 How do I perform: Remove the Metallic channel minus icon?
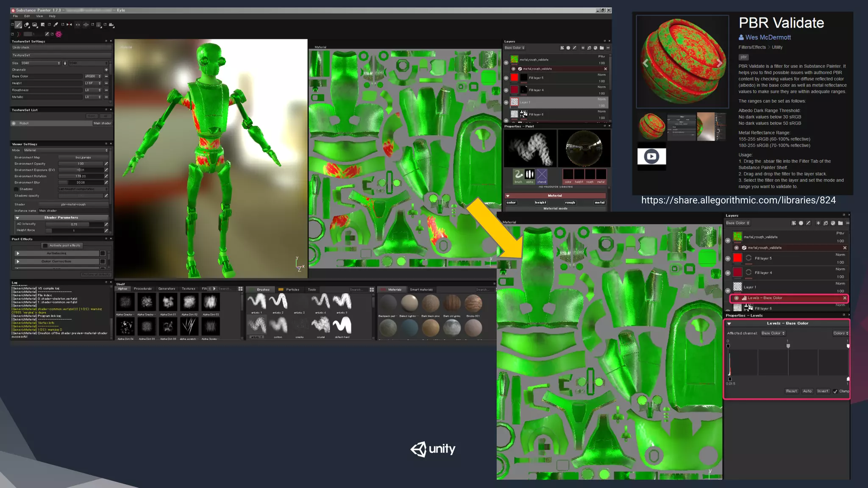pos(106,97)
